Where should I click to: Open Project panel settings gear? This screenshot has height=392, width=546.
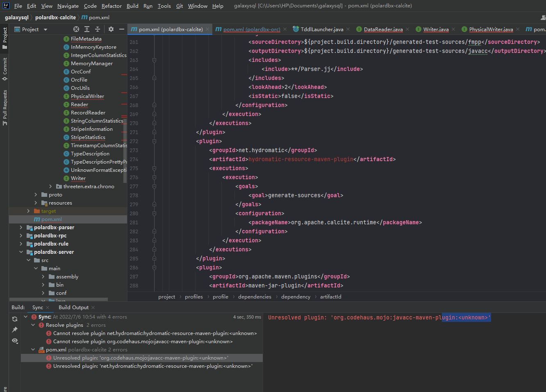[111, 29]
